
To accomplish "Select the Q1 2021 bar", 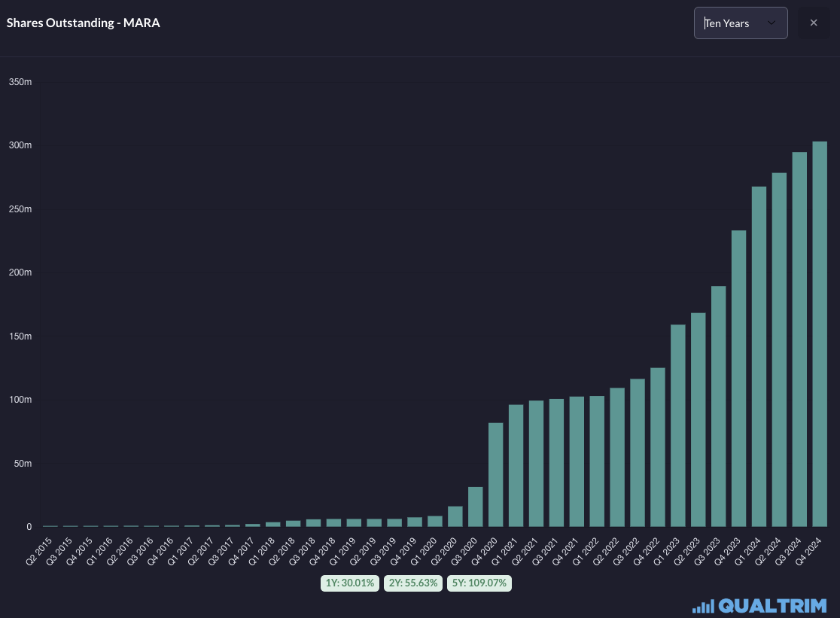I will tap(516, 466).
